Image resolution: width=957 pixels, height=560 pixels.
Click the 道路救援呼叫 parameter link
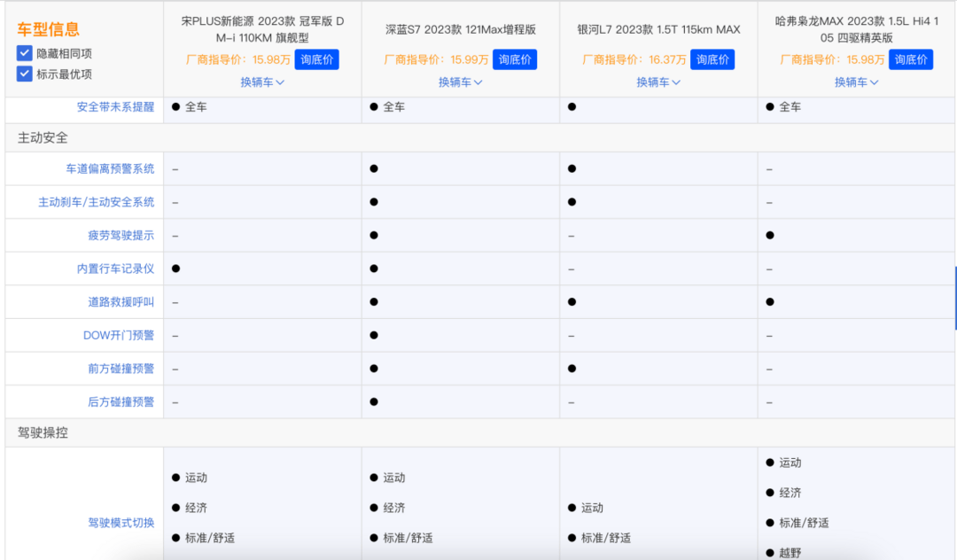(121, 302)
